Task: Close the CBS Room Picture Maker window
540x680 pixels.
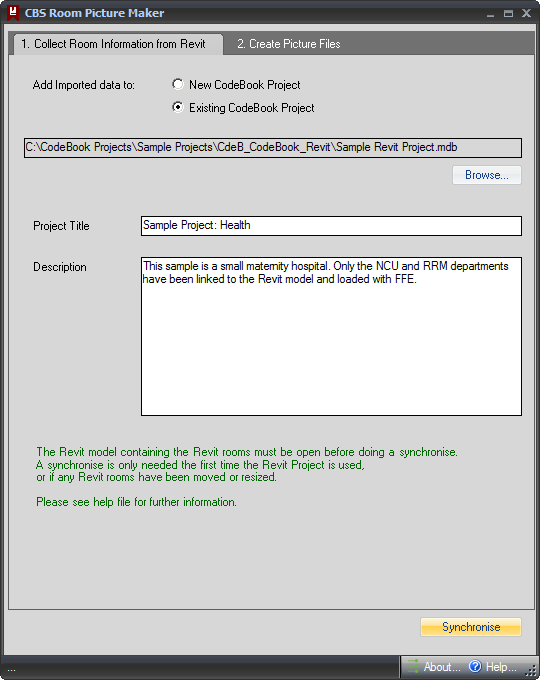Action: point(527,13)
